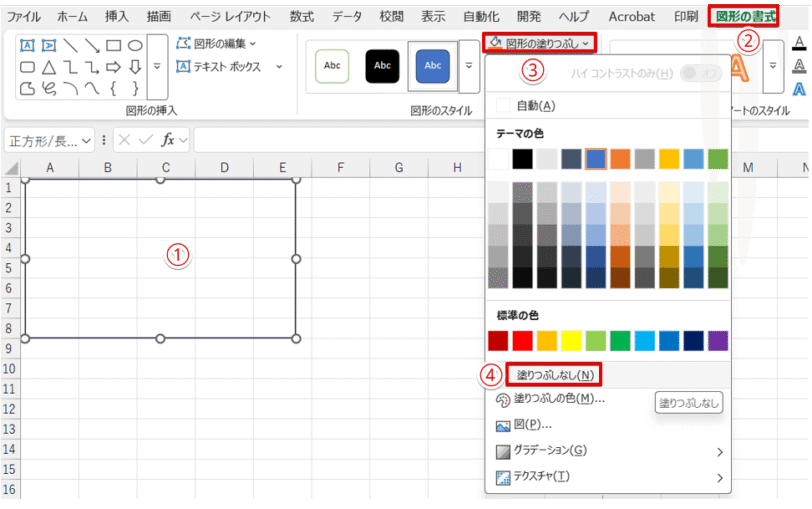Select the triangle shape
The width and height of the screenshot is (812, 509).
49,67
